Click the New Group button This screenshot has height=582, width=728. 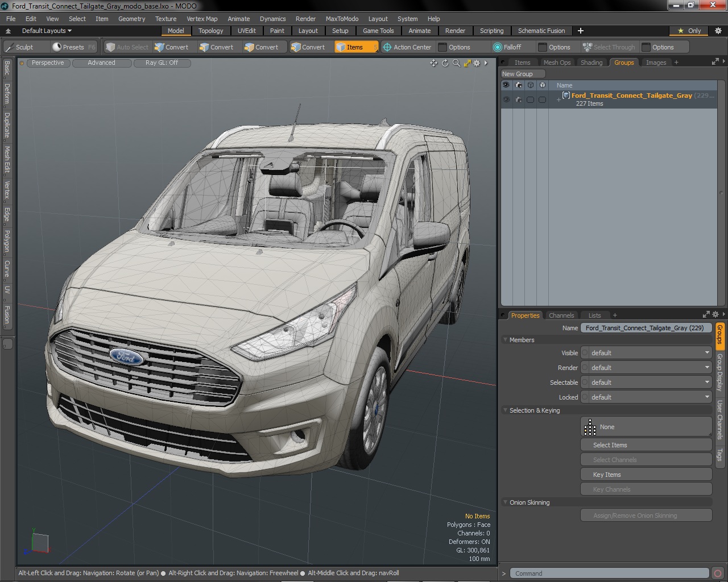coord(523,74)
